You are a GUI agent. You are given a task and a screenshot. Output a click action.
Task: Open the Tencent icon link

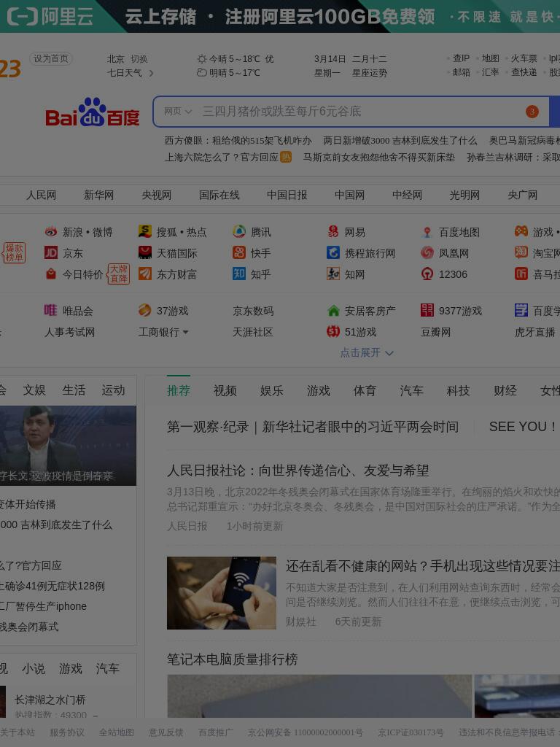coord(239,231)
